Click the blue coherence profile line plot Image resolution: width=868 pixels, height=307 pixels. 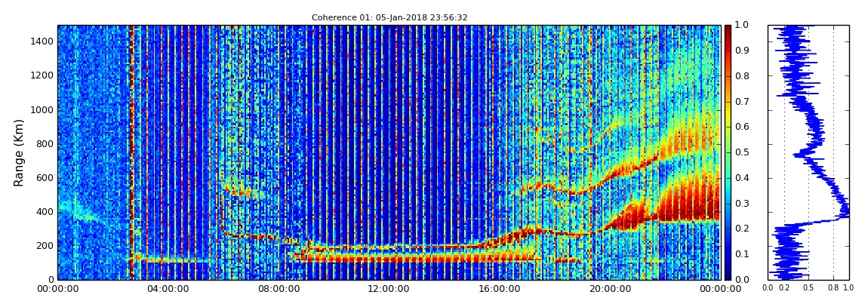pyautogui.click(x=809, y=152)
